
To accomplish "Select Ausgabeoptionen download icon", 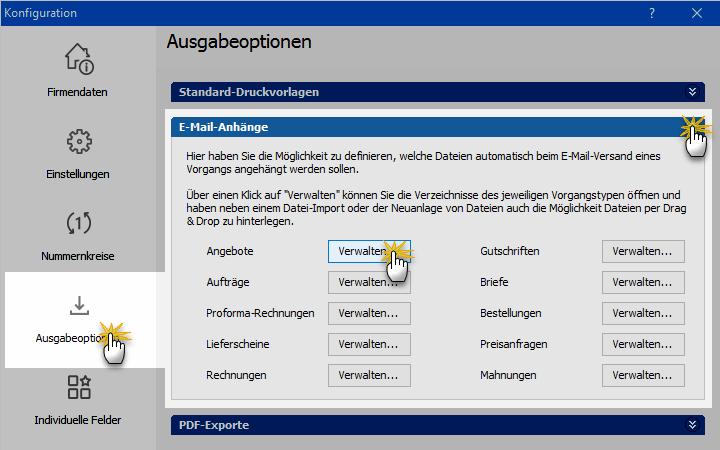I will tap(80, 305).
